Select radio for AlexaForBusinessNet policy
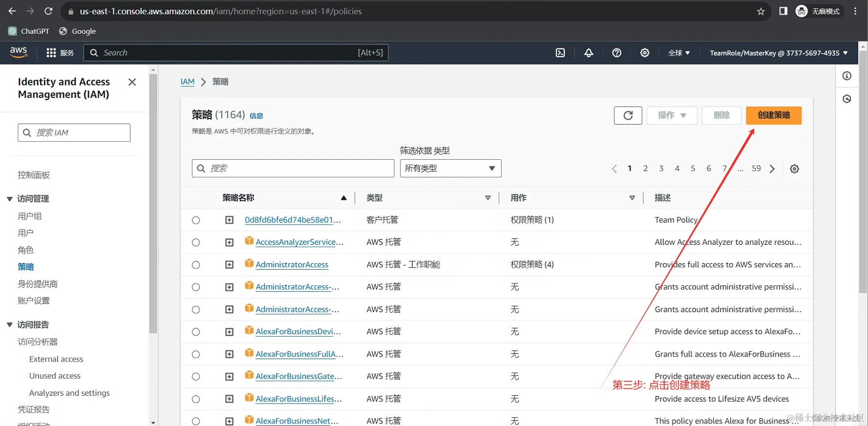868x426 pixels. pyautogui.click(x=196, y=421)
